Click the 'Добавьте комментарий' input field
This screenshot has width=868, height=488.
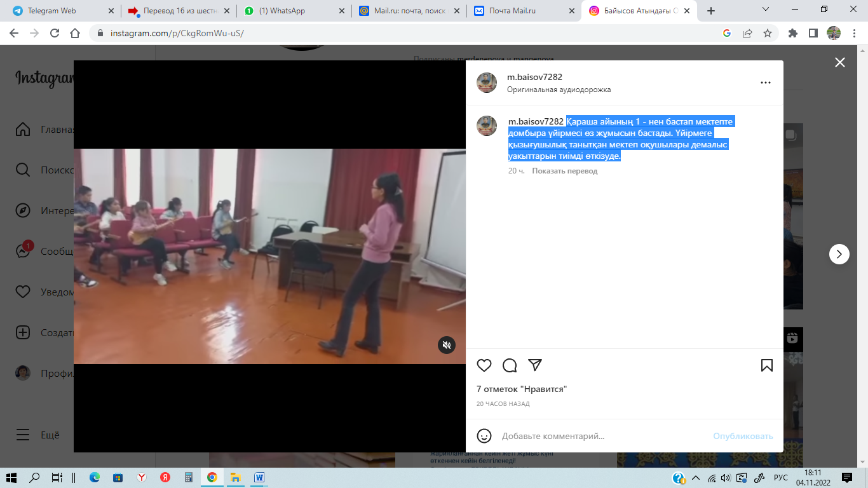pos(602,436)
